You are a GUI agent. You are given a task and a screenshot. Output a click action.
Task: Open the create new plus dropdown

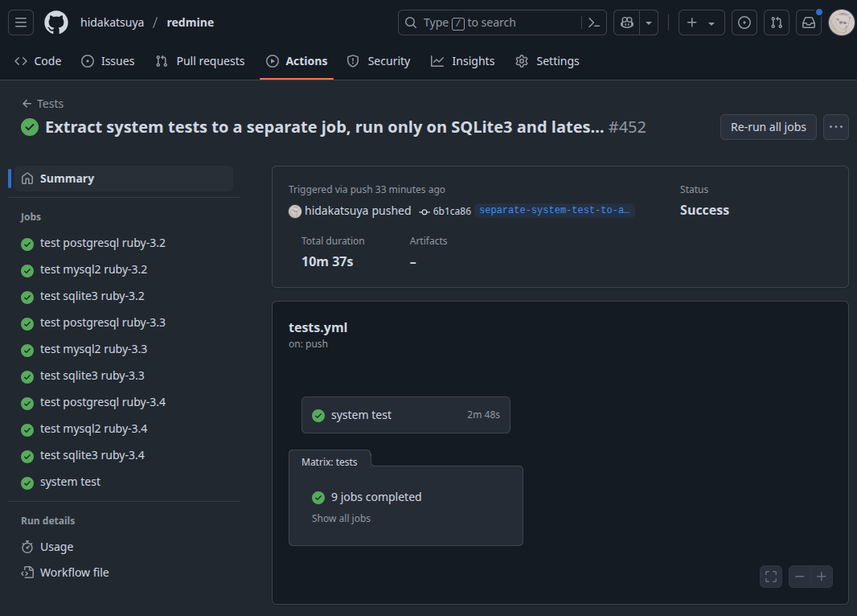701,23
